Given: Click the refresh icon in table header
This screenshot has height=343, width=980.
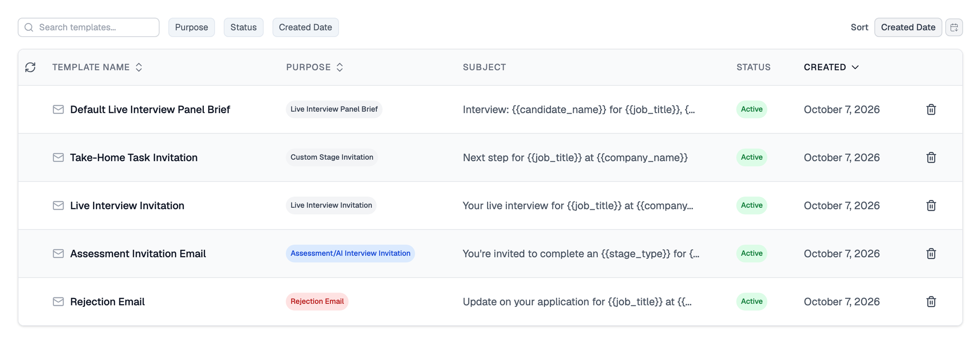Looking at the screenshot, I should [30, 67].
